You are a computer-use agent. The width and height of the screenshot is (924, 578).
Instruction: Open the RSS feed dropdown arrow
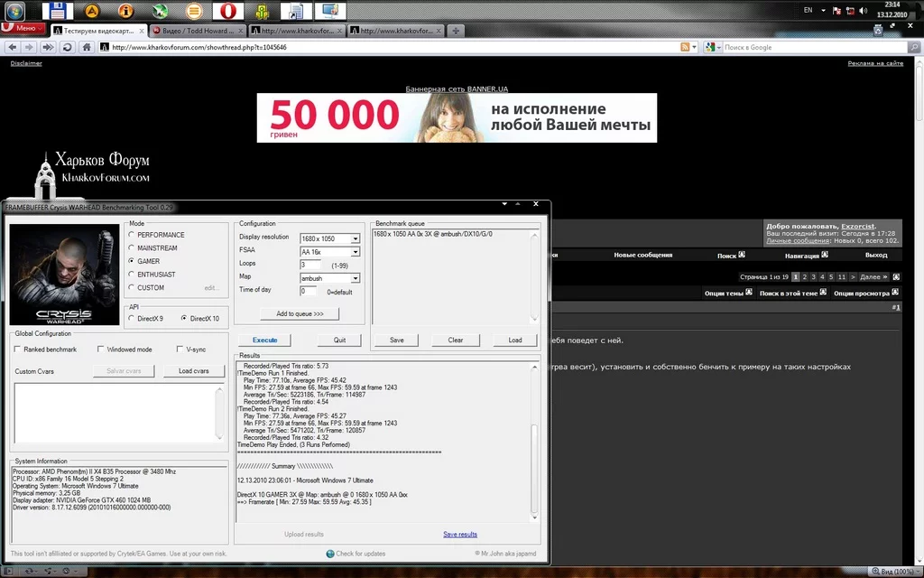694,47
